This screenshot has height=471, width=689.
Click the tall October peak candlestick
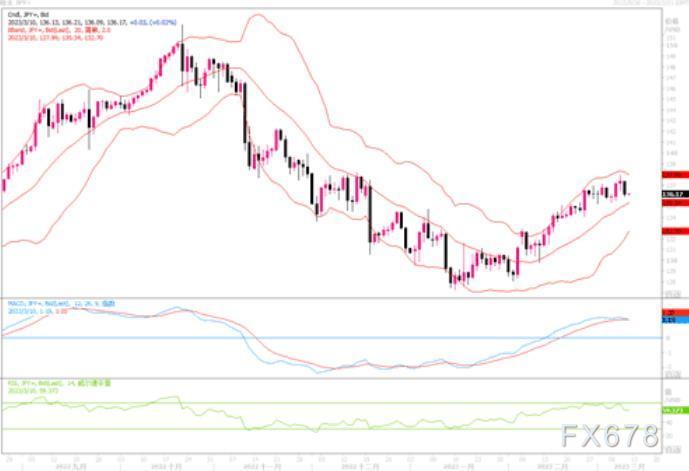click(x=182, y=57)
